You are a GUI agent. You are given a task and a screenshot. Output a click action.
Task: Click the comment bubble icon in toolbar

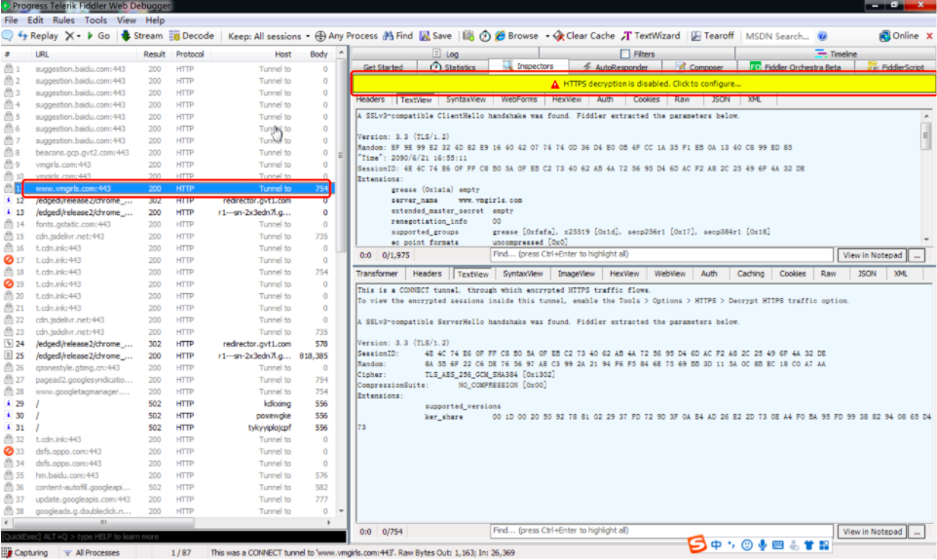(8, 36)
